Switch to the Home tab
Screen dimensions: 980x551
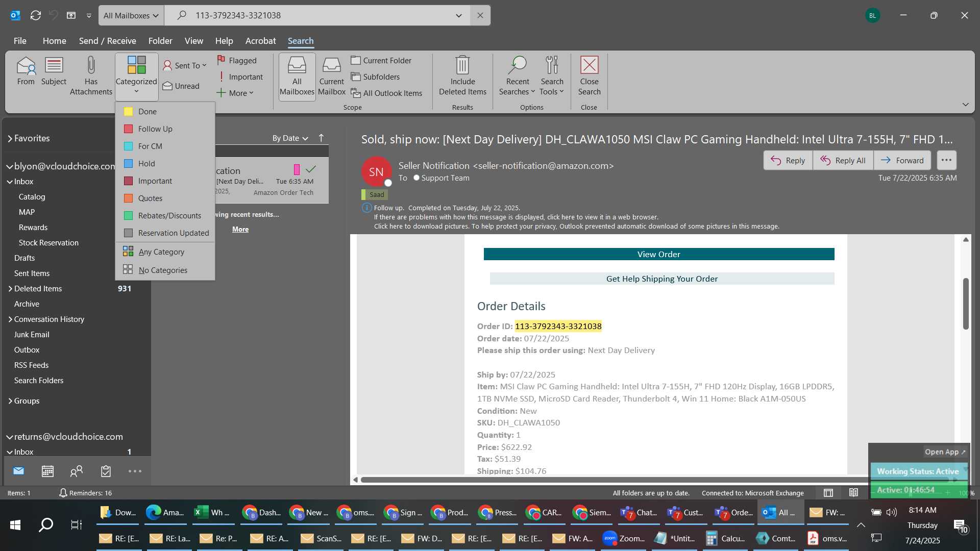(54, 41)
